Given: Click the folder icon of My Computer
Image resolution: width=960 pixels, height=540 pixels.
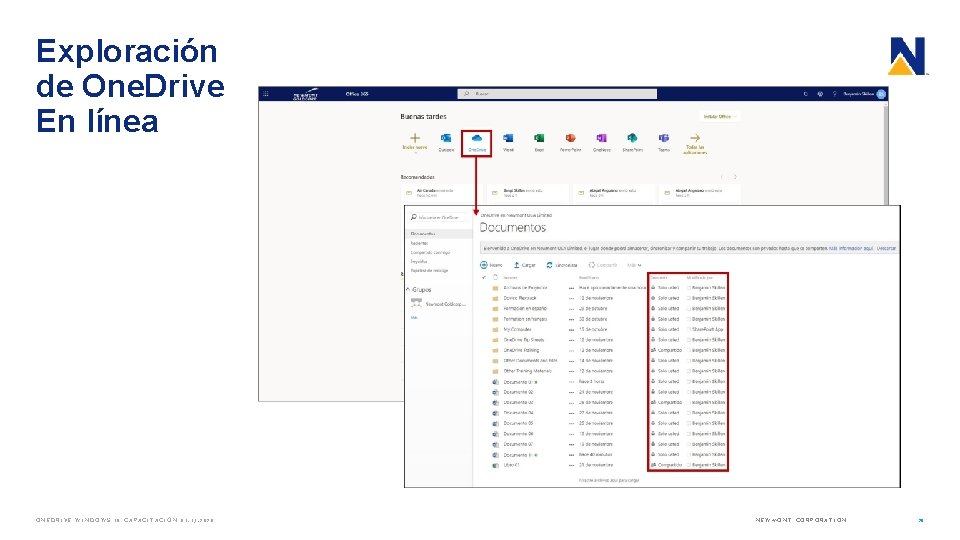Looking at the screenshot, I should click(495, 329).
